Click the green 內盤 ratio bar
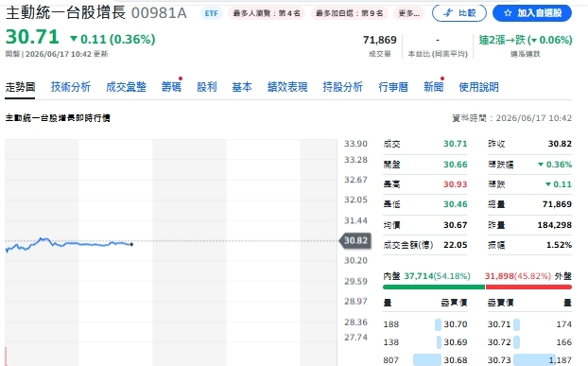Image resolution: width=588 pixels, height=366 pixels. point(434,288)
